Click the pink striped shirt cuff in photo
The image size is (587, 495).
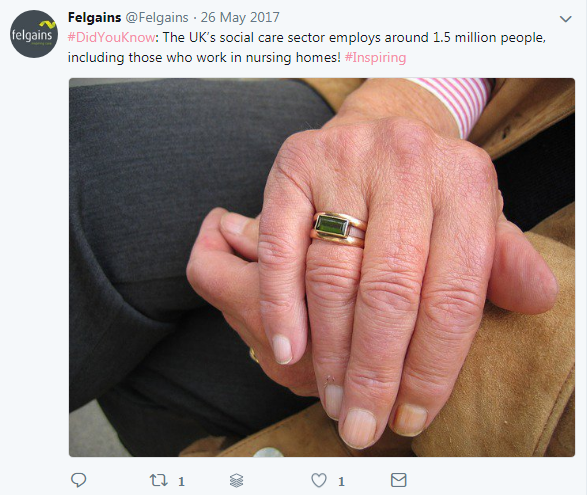(455, 104)
